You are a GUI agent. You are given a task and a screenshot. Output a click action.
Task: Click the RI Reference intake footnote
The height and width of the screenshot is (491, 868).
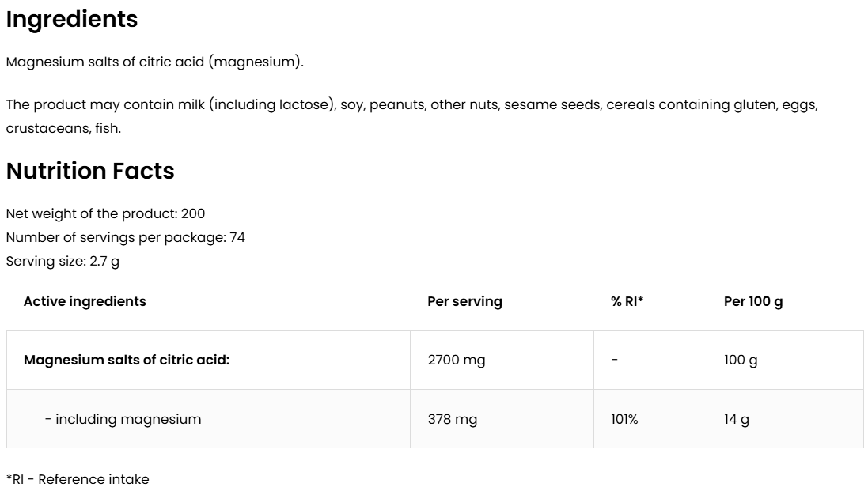click(x=78, y=479)
